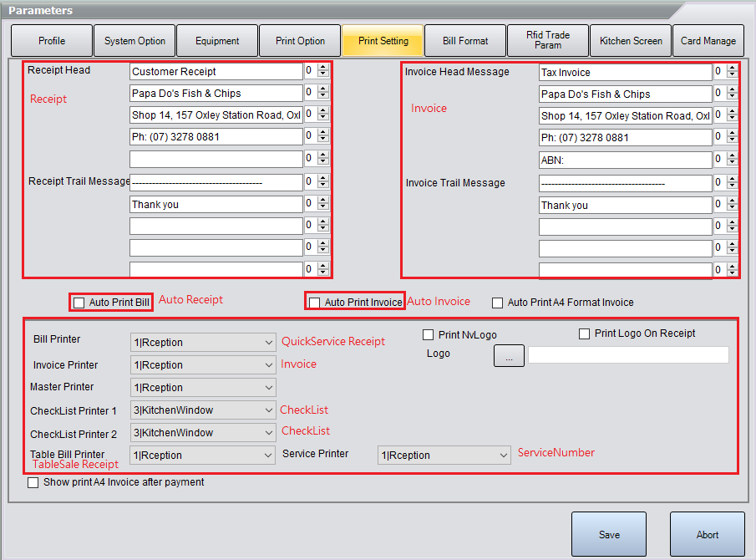
Task: Click the Tax Invoice head field
Action: tap(626, 73)
